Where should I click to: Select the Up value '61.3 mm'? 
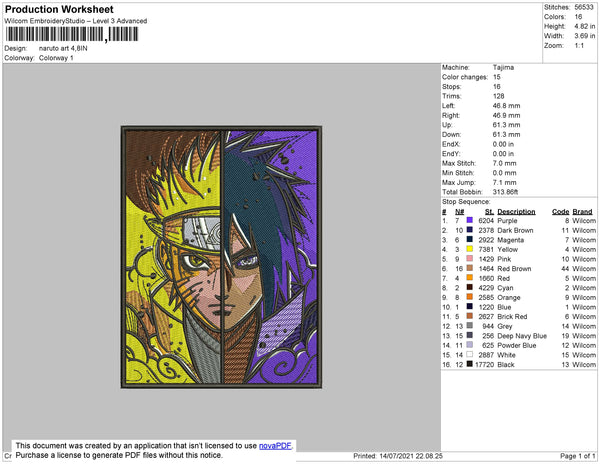pyautogui.click(x=506, y=125)
